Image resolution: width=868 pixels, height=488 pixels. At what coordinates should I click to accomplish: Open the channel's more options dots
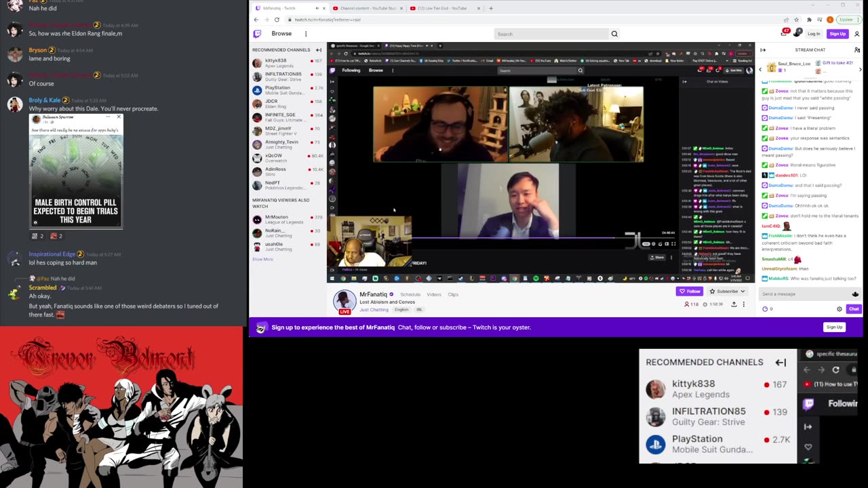pos(744,304)
